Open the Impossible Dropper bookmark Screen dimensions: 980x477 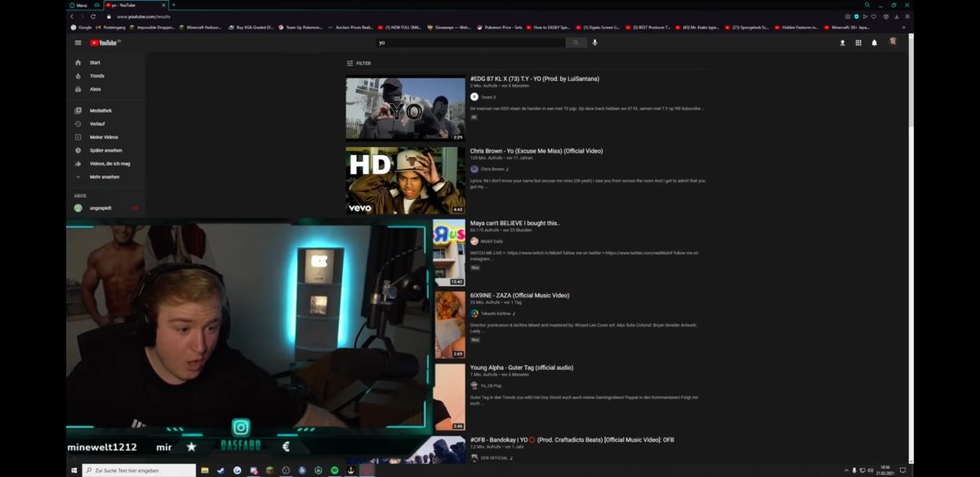point(154,27)
